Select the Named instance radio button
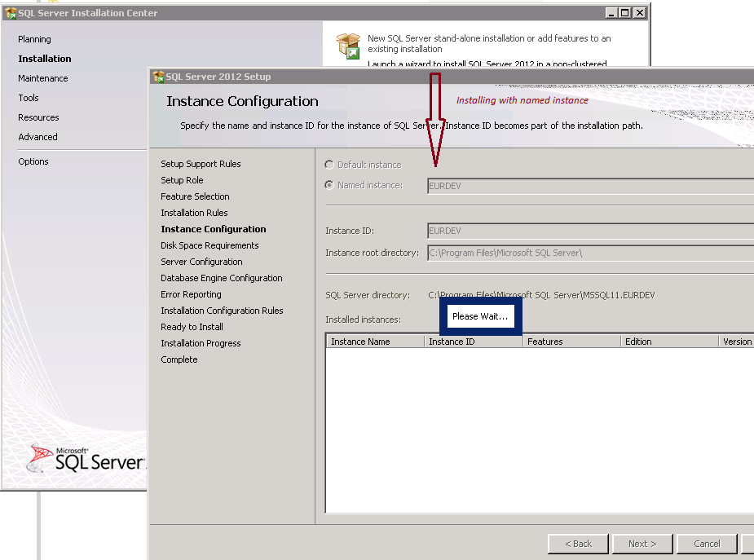 click(x=329, y=185)
